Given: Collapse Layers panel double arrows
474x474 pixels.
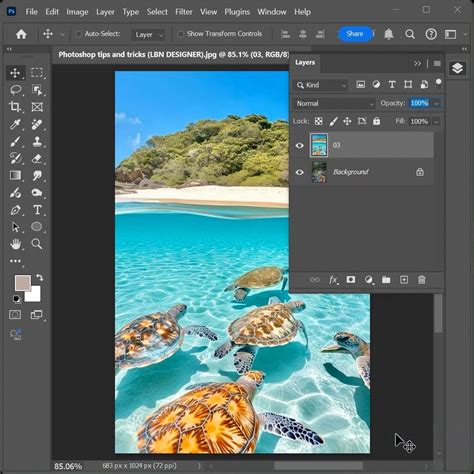Looking at the screenshot, I should click(418, 63).
